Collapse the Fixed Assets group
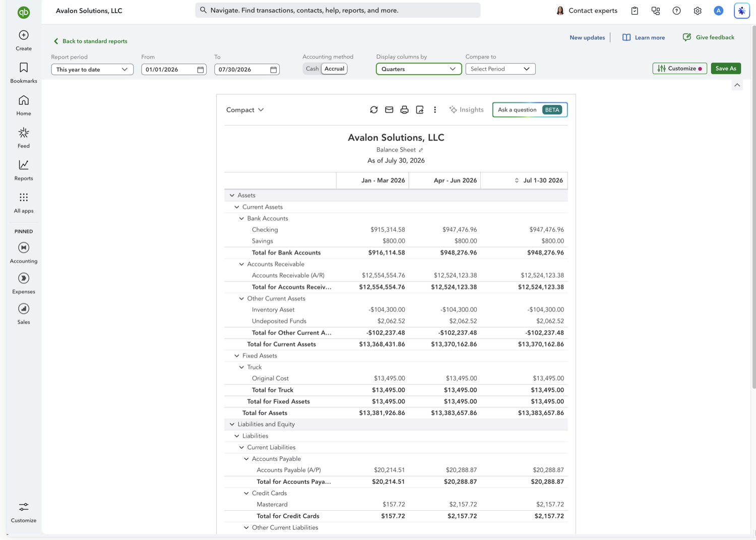The width and height of the screenshot is (756, 540). [237, 355]
